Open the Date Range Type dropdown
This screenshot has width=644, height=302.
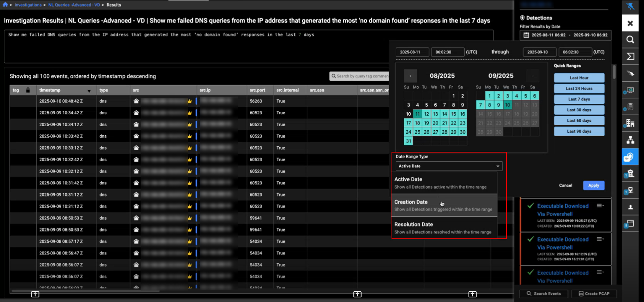[449, 166]
